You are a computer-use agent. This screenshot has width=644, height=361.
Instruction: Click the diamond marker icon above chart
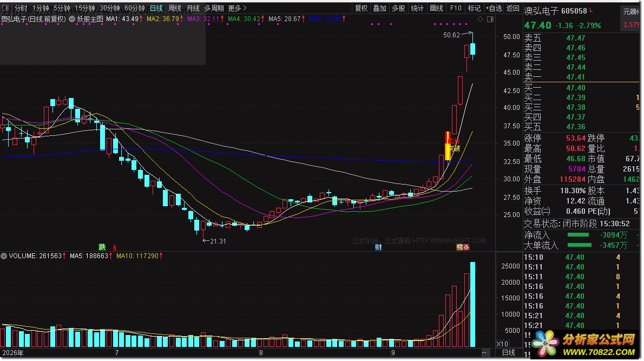(x=480, y=19)
